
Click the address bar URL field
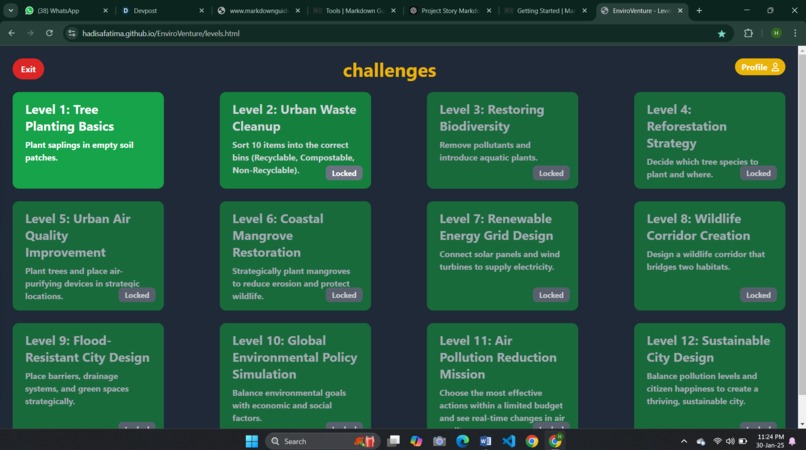(396, 33)
